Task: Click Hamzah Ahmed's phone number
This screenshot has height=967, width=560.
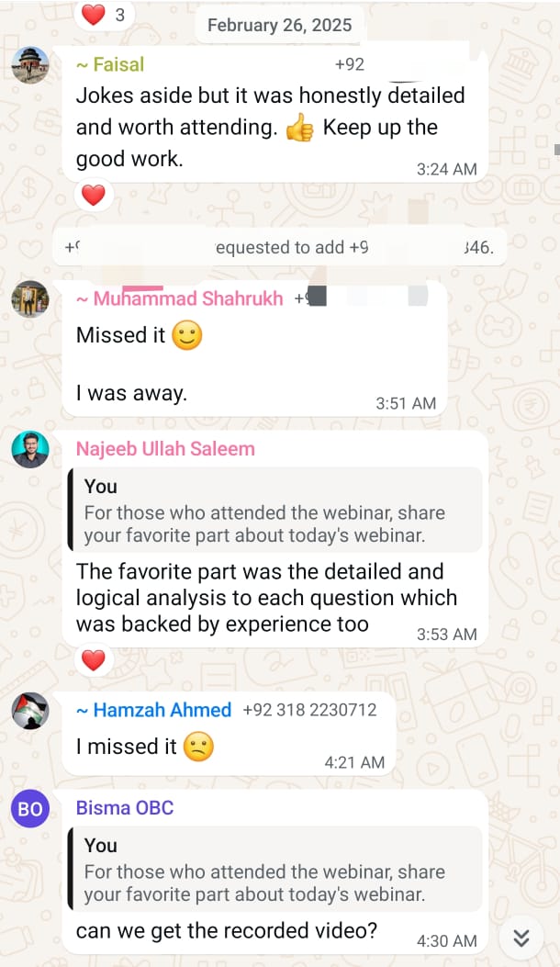Action: point(309,710)
